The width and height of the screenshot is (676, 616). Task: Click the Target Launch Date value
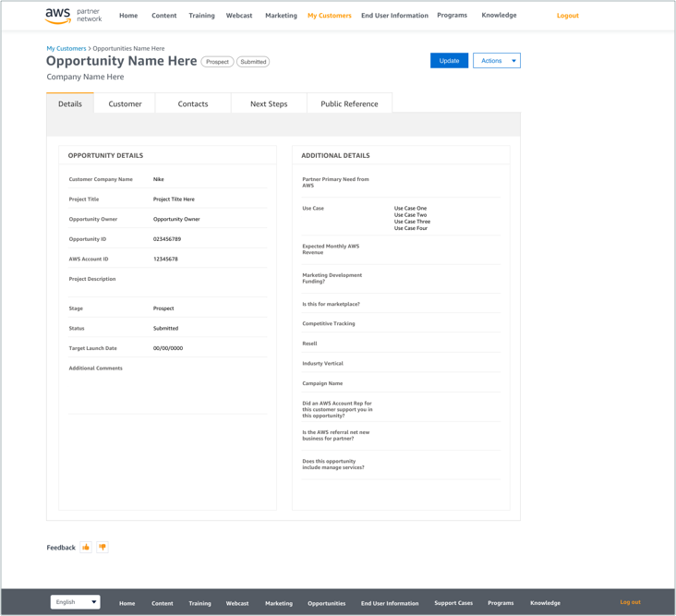click(168, 348)
